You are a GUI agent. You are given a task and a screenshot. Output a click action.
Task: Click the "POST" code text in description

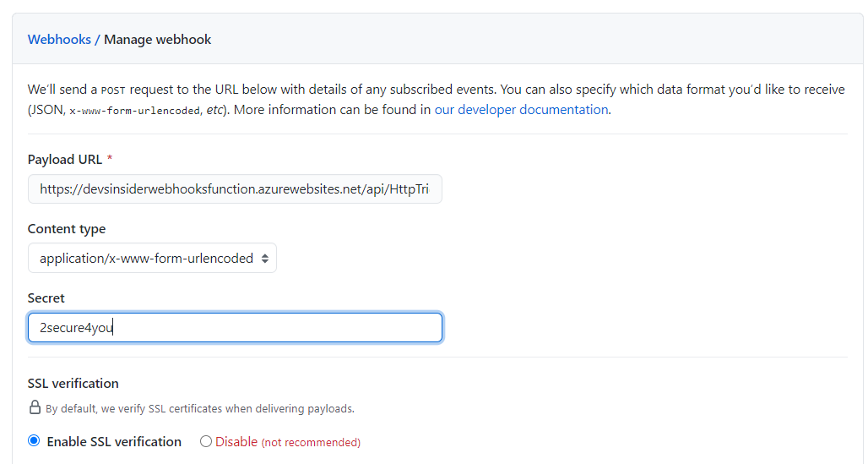114,90
